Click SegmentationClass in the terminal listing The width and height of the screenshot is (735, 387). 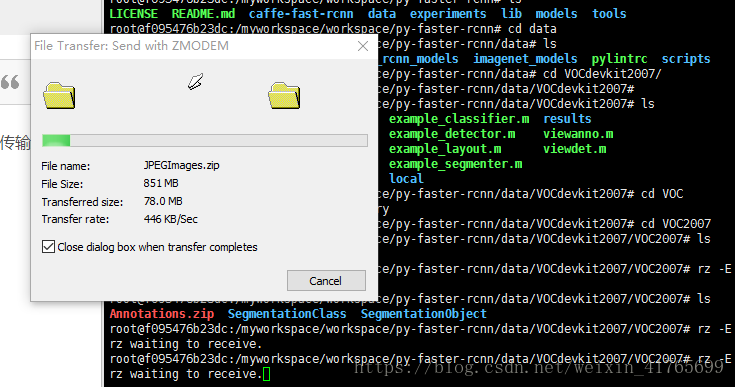[x=287, y=313]
